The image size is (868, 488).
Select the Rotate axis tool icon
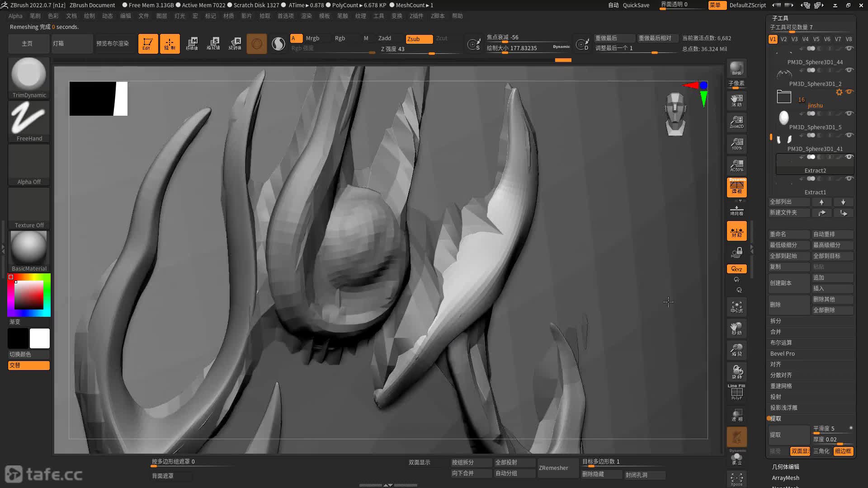point(235,44)
